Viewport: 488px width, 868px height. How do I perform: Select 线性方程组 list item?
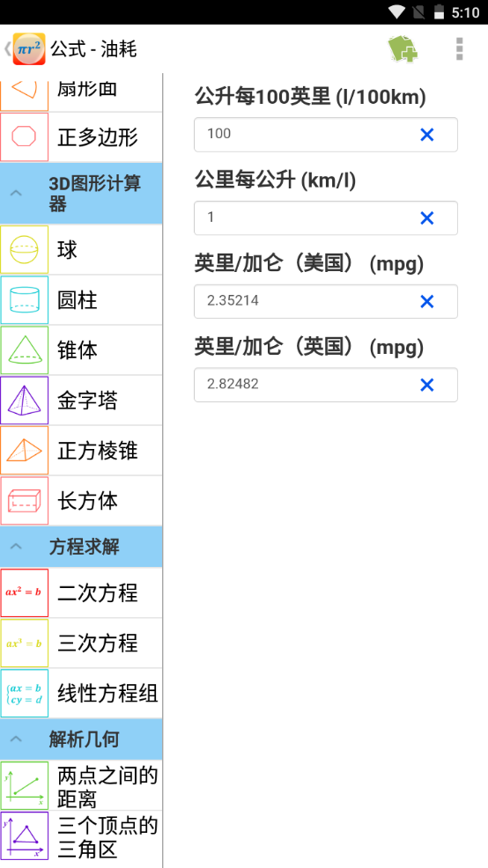tap(81, 693)
